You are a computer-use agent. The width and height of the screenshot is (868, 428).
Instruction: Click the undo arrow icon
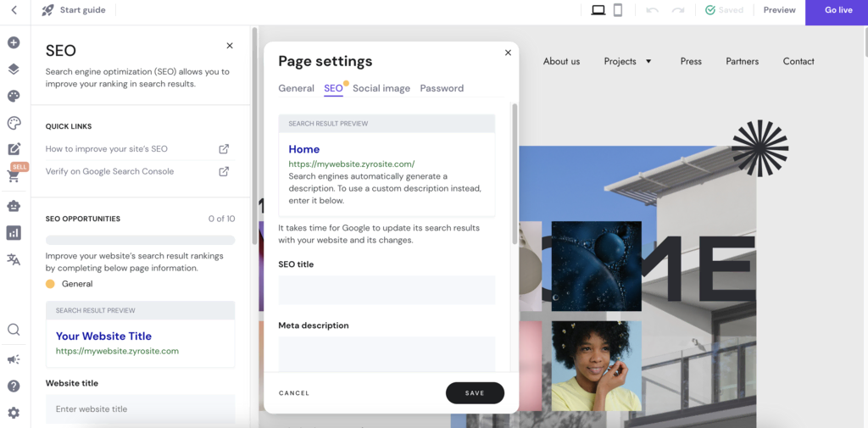[652, 10]
